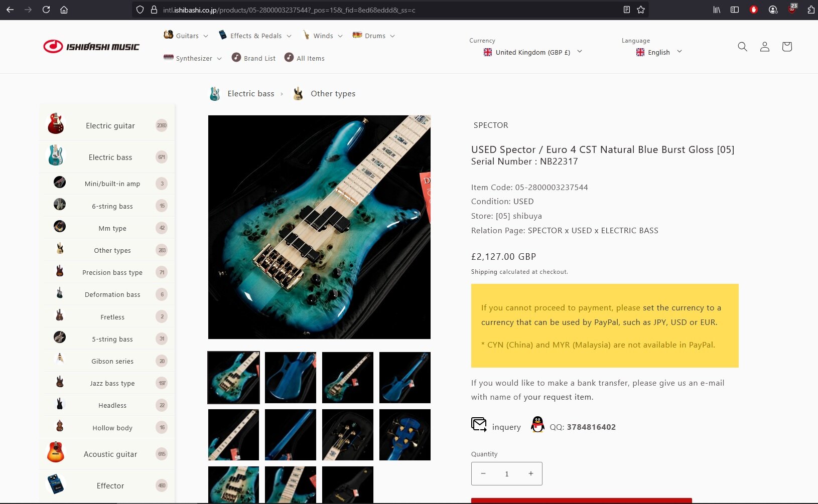This screenshot has height=504, width=818.
Task: Click the SPECTOR brand name
Action: [x=491, y=125]
